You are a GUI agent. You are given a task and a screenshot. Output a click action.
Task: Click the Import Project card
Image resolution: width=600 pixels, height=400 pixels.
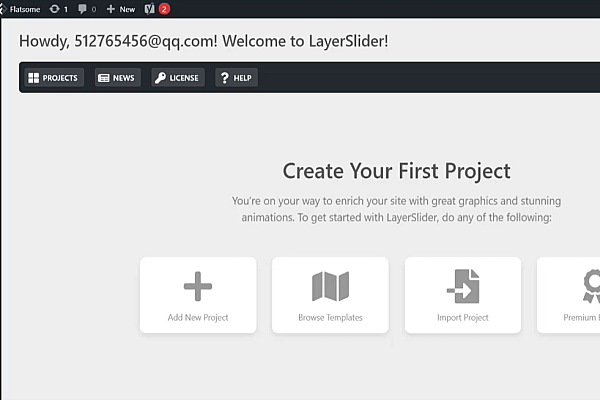(463, 295)
